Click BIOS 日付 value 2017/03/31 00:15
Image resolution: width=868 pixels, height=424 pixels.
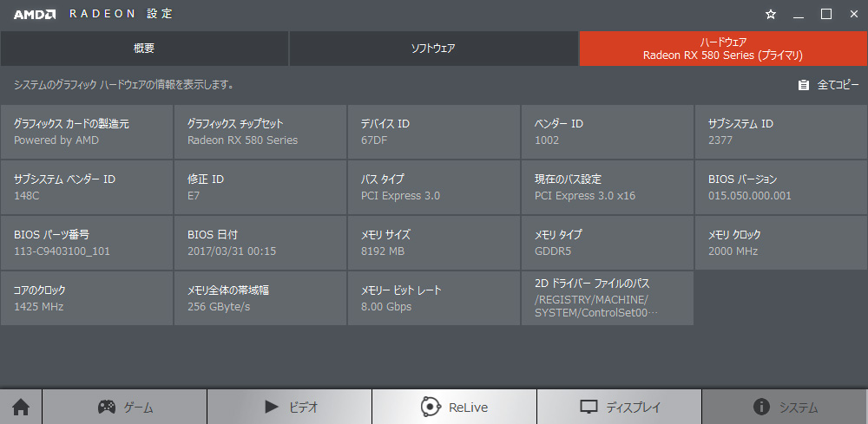click(232, 251)
